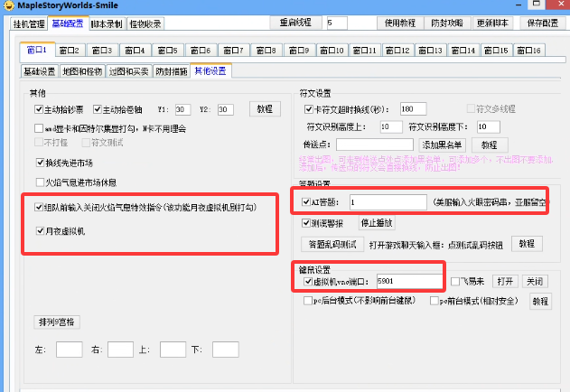Open the 脚本录制 tab
This screenshot has width=570, height=392.
pos(105,23)
